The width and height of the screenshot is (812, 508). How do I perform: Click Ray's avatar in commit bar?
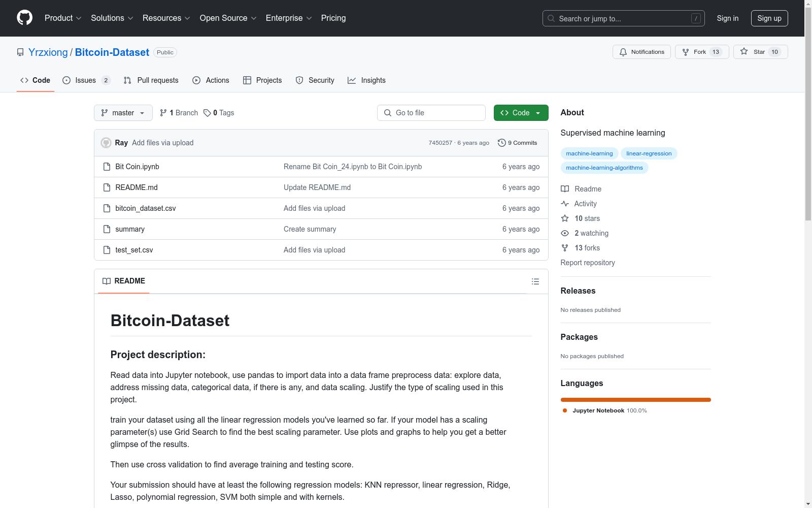point(106,143)
